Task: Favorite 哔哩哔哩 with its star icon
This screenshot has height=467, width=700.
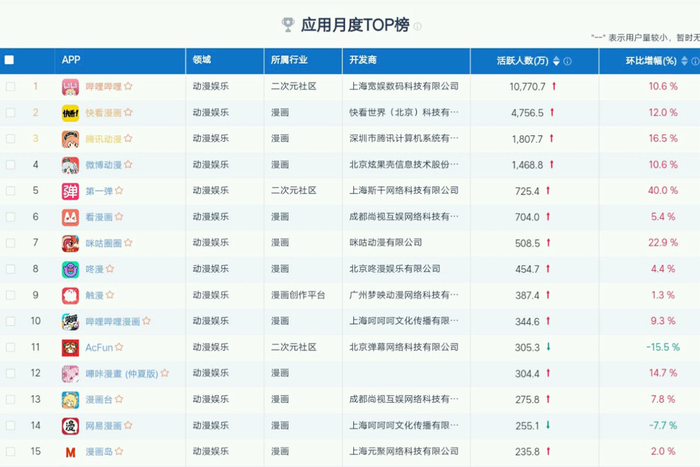Action: 128,86
